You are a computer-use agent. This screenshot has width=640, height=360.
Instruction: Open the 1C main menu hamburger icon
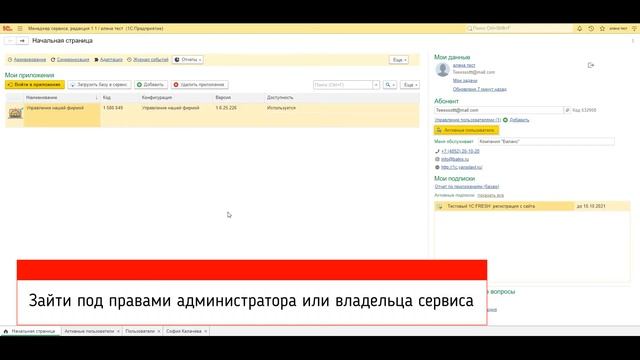point(20,29)
